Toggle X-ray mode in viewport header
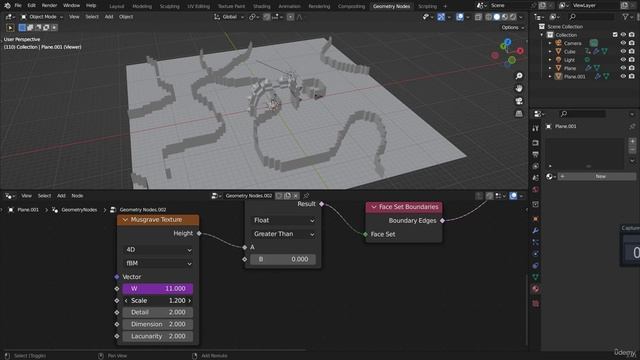This screenshot has height=360, width=640. pyautogui.click(x=478, y=17)
